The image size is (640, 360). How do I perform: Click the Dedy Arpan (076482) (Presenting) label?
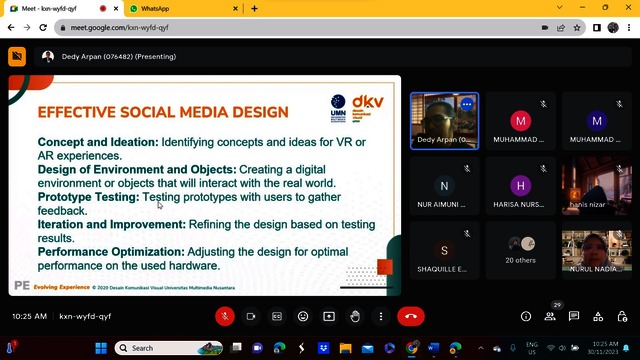click(x=119, y=57)
